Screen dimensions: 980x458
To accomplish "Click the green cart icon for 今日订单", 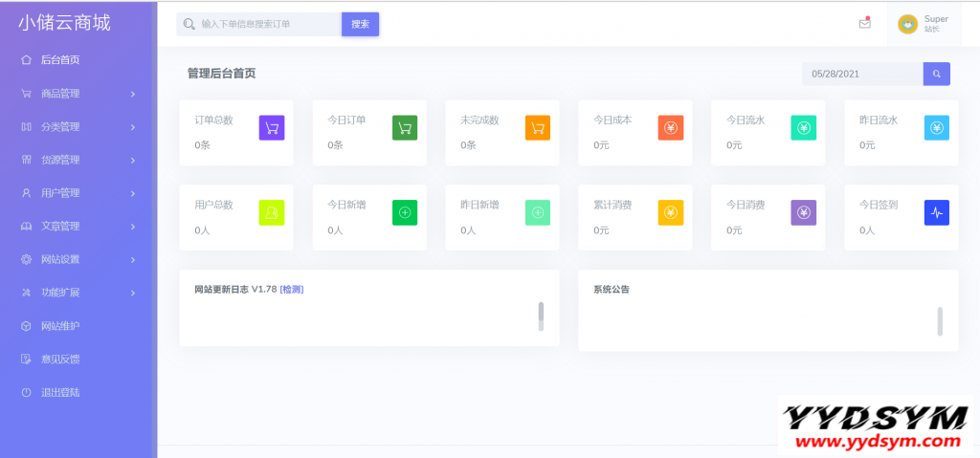I will click(405, 127).
